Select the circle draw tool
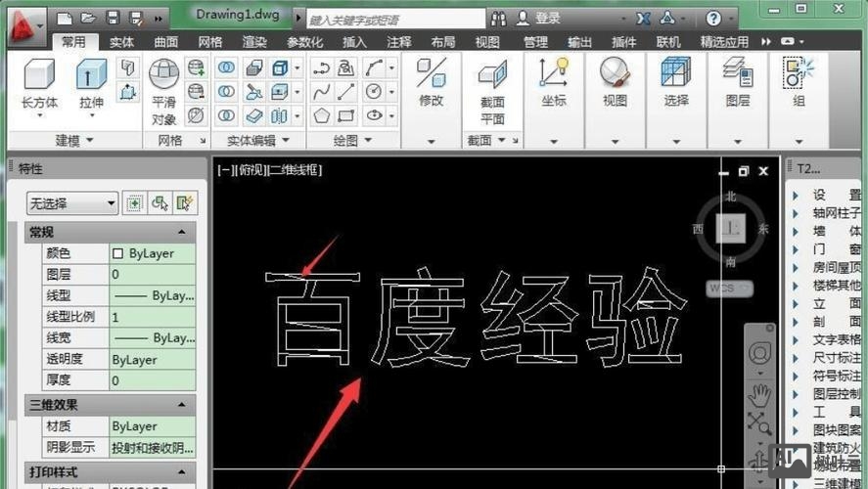Screen dimensions: 868x489 (374, 92)
